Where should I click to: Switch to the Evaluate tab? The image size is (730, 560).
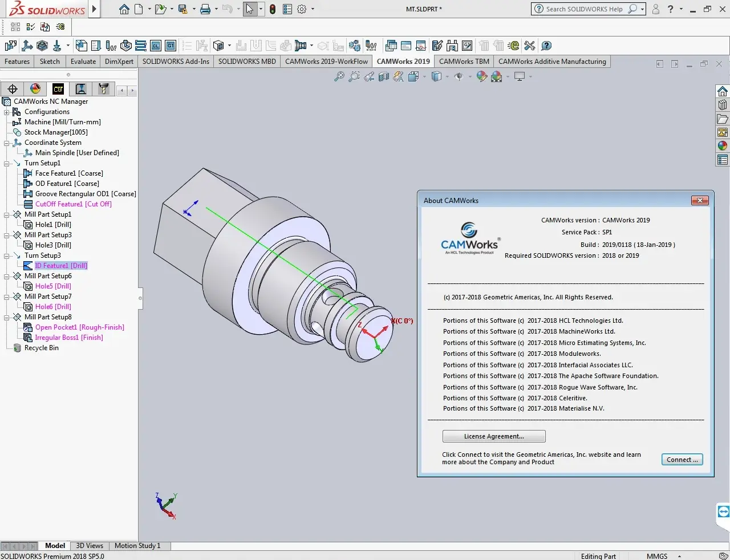(x=83, y=62)
